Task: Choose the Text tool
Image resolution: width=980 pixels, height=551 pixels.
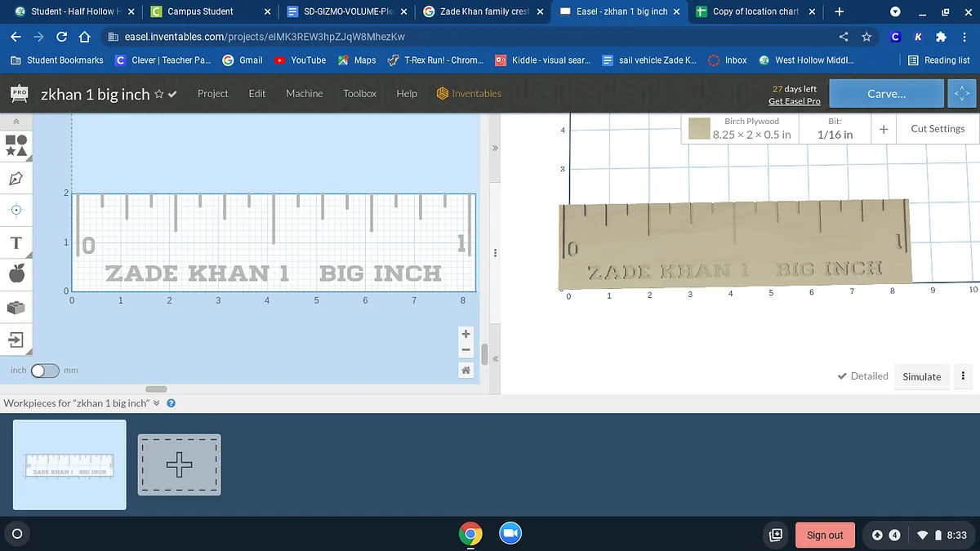Action: pyautogui.click(x=16, y=242)
